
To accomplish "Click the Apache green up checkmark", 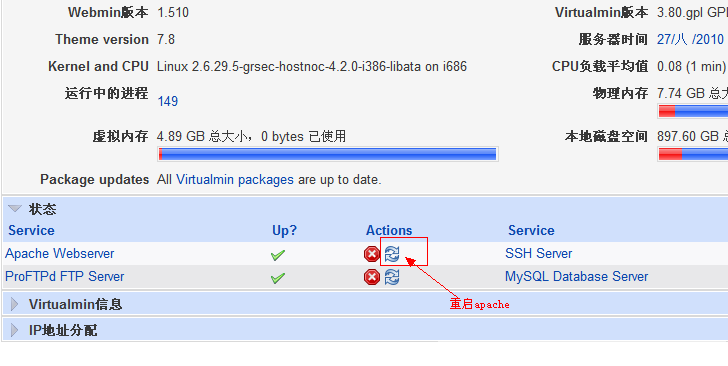I will point(278,255).
